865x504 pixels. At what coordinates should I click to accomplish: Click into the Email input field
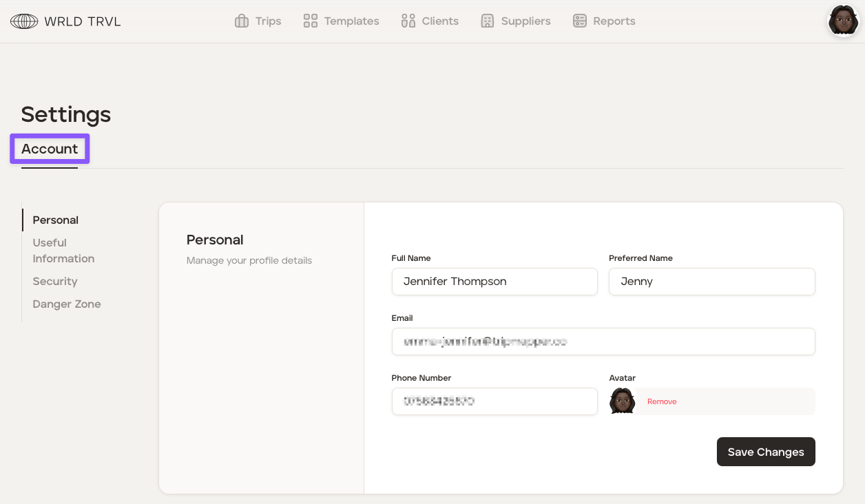(x=603, y=342)
